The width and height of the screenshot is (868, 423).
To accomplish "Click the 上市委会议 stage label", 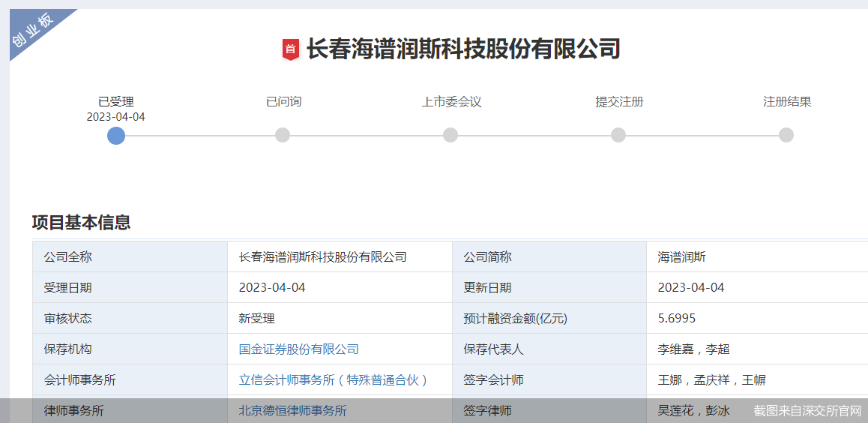I will point(451,102).
